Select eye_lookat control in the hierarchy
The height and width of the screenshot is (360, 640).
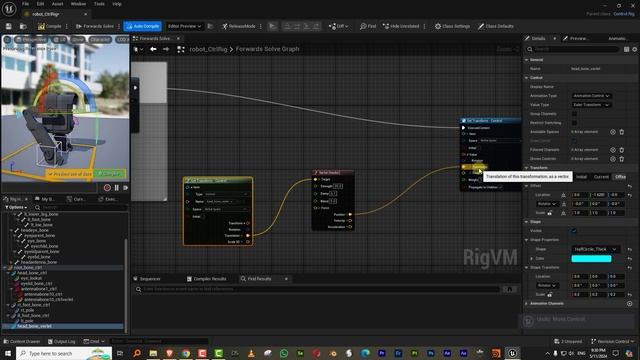[x=31, y=278]
